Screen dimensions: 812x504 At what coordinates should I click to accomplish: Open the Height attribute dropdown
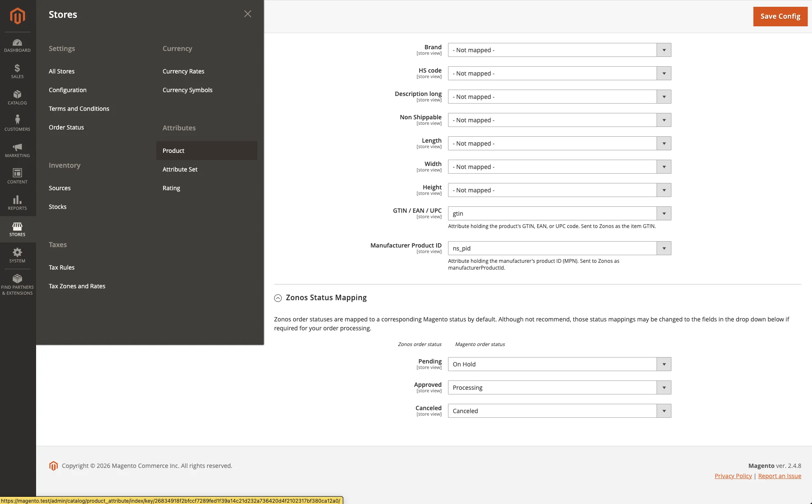point(559,190)
